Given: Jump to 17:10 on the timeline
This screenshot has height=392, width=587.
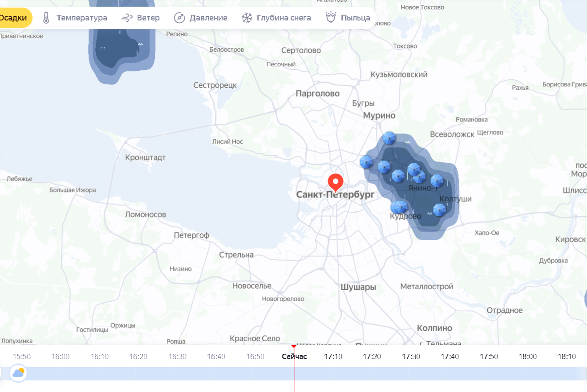Looking at the screenshot, I should pyautogui.click(x=333, y=356).
